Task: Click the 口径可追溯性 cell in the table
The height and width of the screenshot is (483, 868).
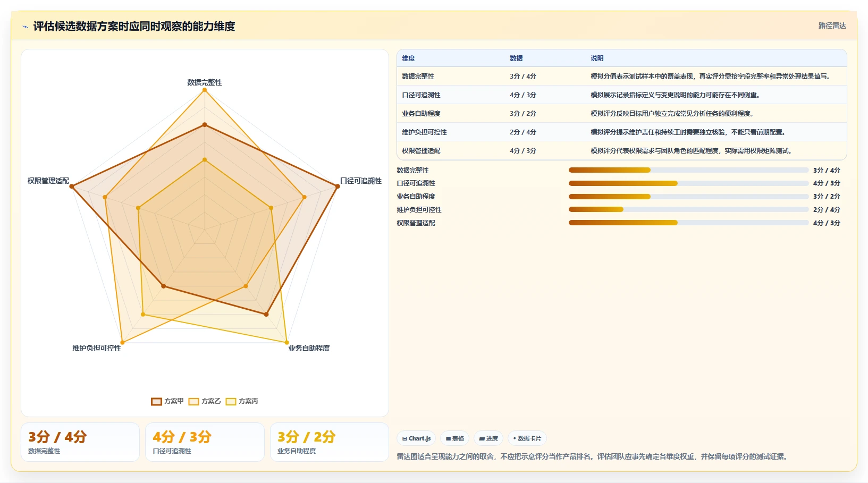Action: point(421,95)
